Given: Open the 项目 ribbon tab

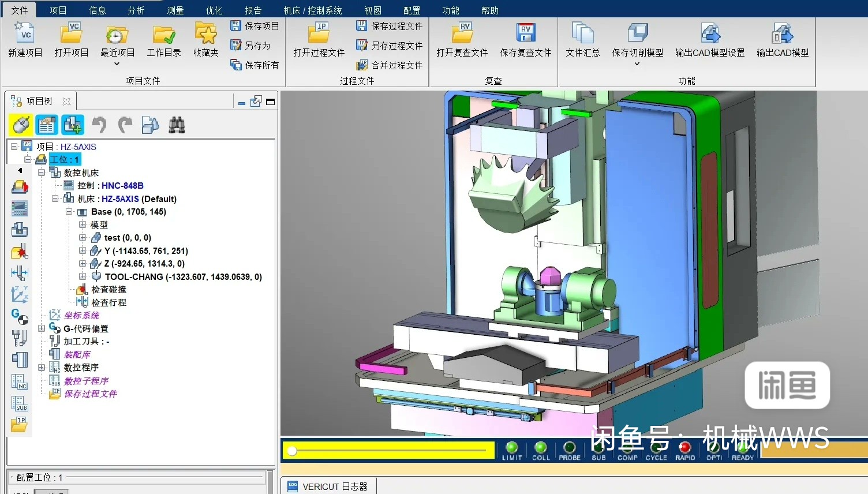Looking at the screenshot, I should 58,10.
